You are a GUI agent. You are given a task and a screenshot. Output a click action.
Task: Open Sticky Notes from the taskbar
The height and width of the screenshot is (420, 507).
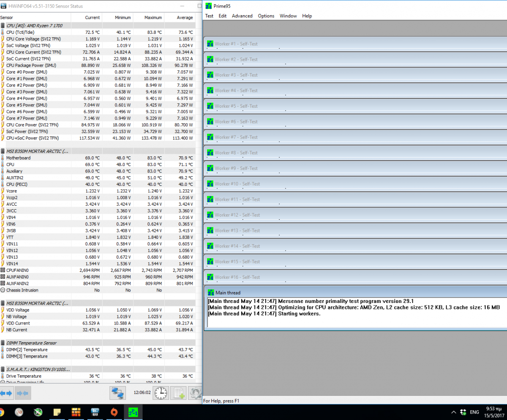click(57, 412)
